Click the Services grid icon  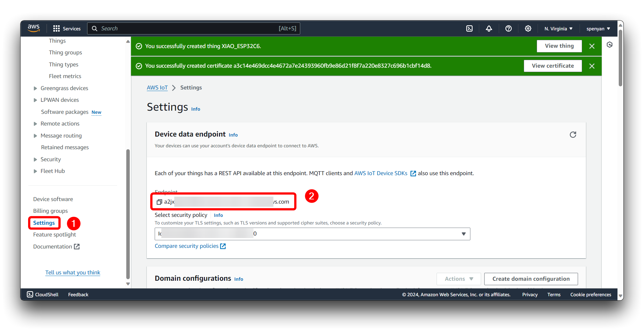pos(57,28)
